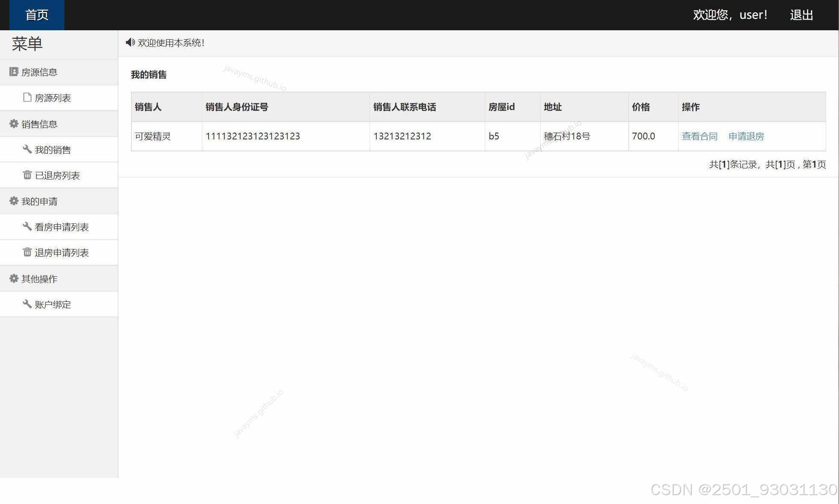Click the trash icon next to 退房申请列表
This screenshot has height=504, width=839.
pos(26,252)
